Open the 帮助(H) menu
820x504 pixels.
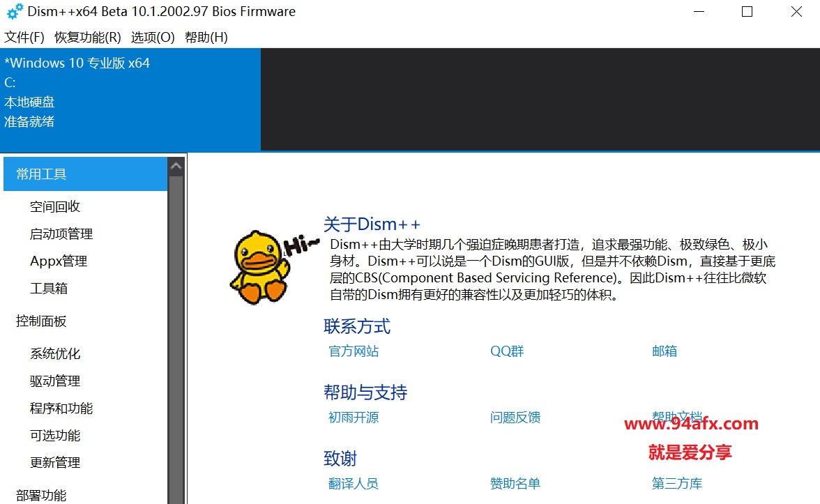[206, 38]
